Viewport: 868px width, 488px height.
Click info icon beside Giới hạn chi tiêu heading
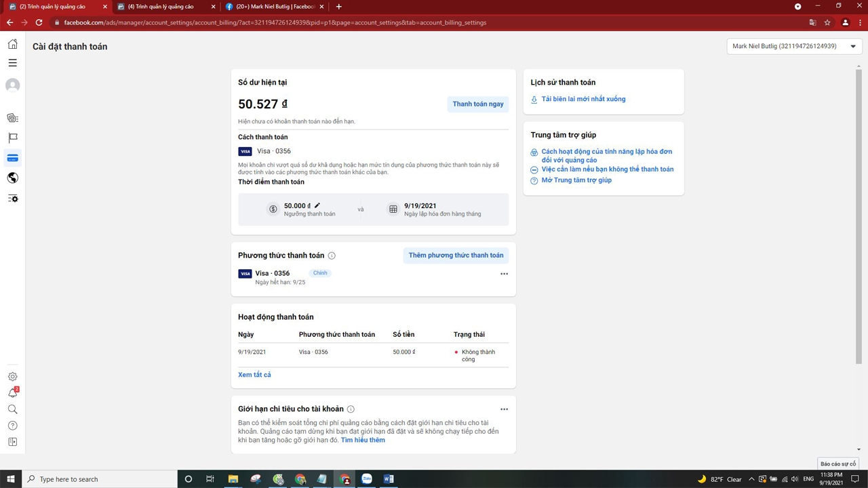tap(351, 409)
